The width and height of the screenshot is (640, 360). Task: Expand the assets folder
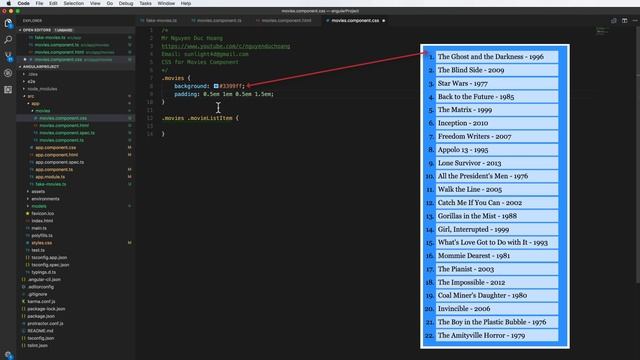pyautogui.click(x=38, y=191)
